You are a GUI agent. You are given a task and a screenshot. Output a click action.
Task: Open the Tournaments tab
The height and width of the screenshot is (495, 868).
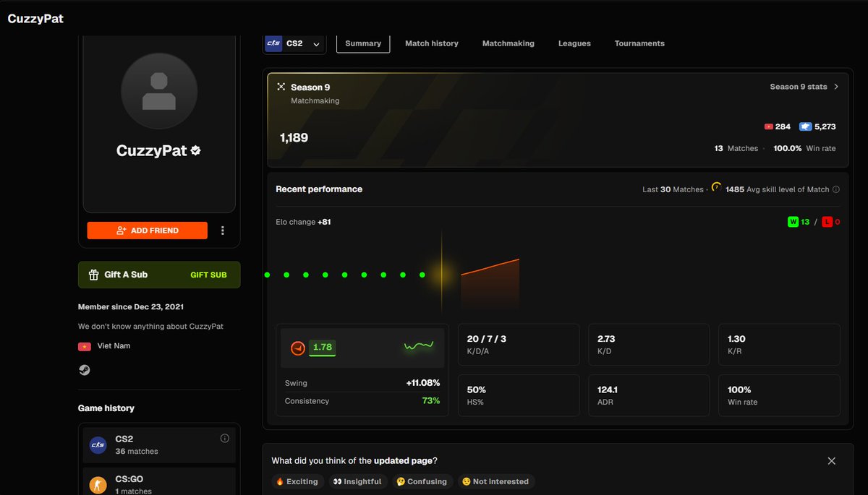639,43
